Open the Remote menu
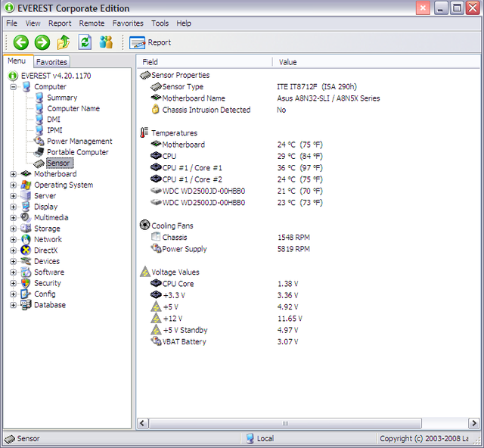This screenshot has height=448, width=484. click(x=92, y=23)
